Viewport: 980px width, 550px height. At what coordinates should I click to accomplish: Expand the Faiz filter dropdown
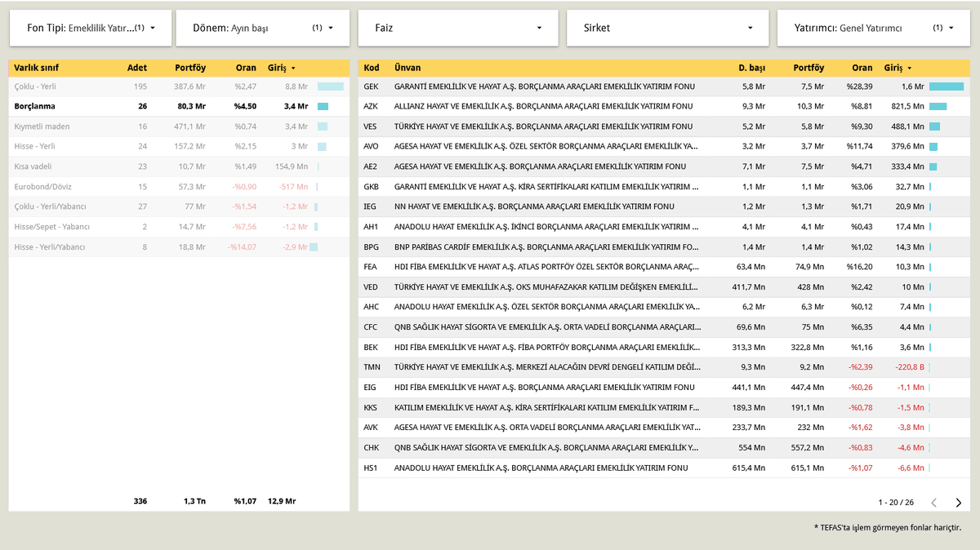pyautogui.click(x=458, y=28)
